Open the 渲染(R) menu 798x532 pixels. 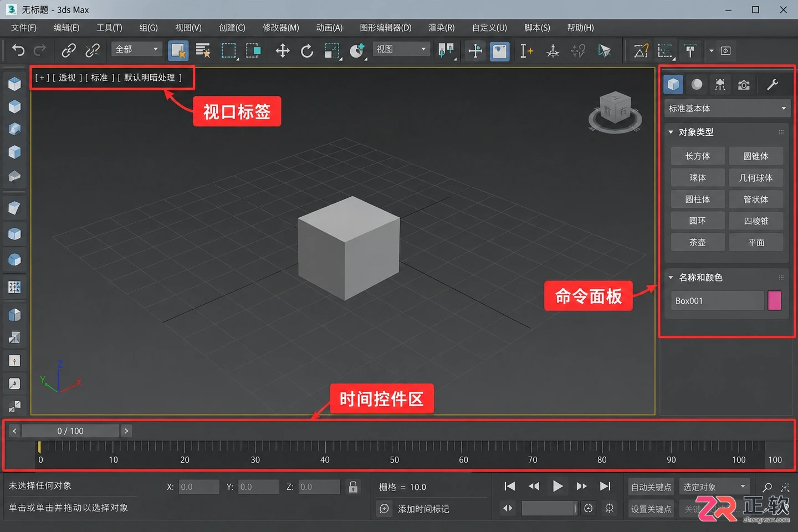point(441,28)
